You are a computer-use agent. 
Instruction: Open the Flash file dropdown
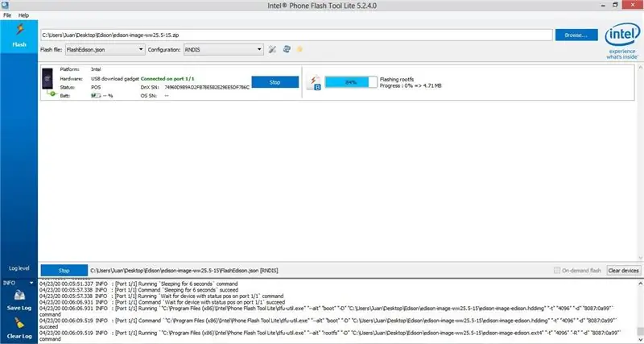[x=105, y=49]
